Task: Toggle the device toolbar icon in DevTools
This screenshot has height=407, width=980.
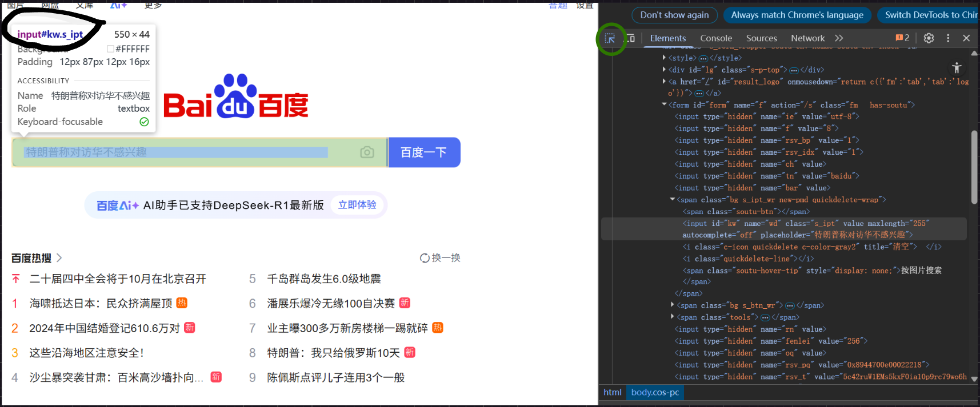Action: [x=630, y=38]
